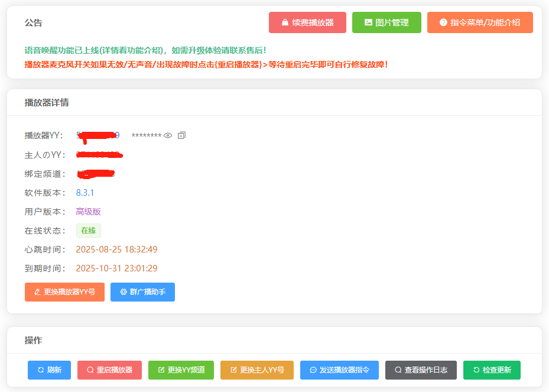Open the 发送播放器指令 command sender

[x=339, y=370]
